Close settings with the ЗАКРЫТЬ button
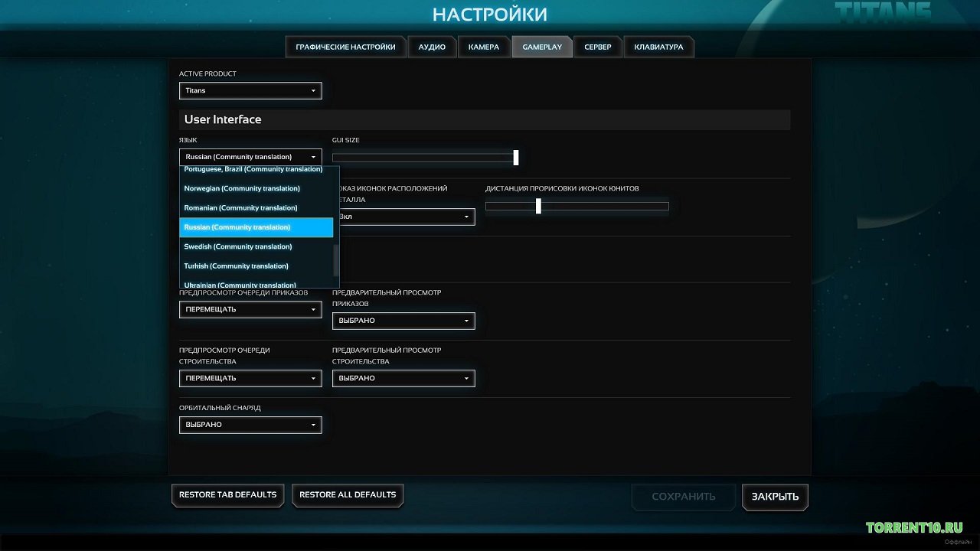This screenshot has height=551, width=980. tap(775, 497)
